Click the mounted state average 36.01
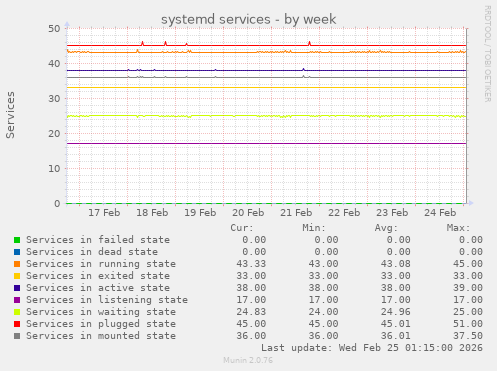 [x=396, y=336]
